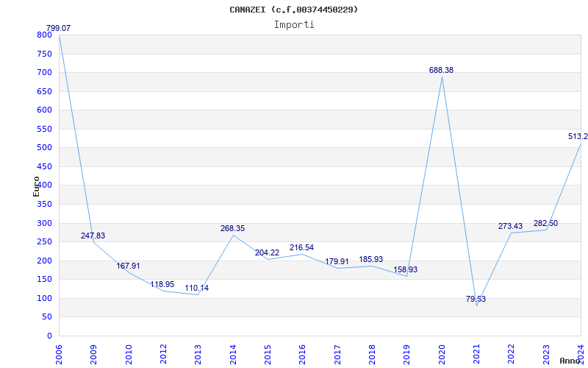
Task: Click the 700 y-axis tick label
Action: (44, 72)
